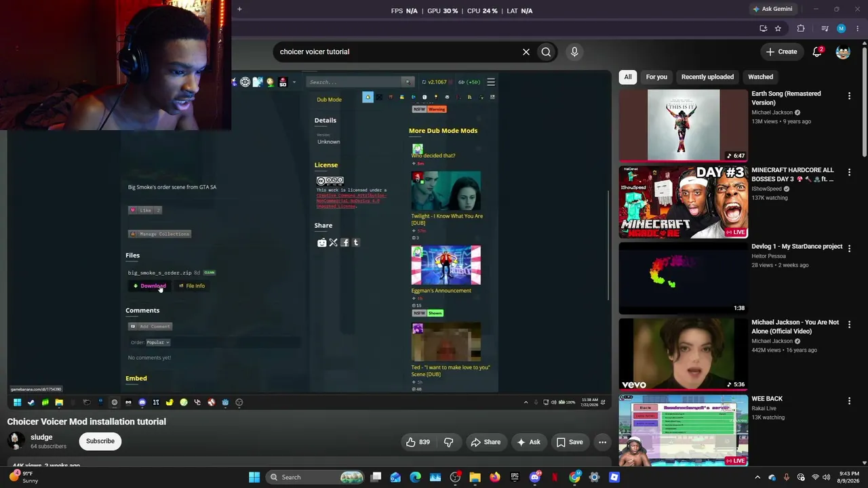
Task: Open File Explorer from the taskbar
Action: pos(475,477)
